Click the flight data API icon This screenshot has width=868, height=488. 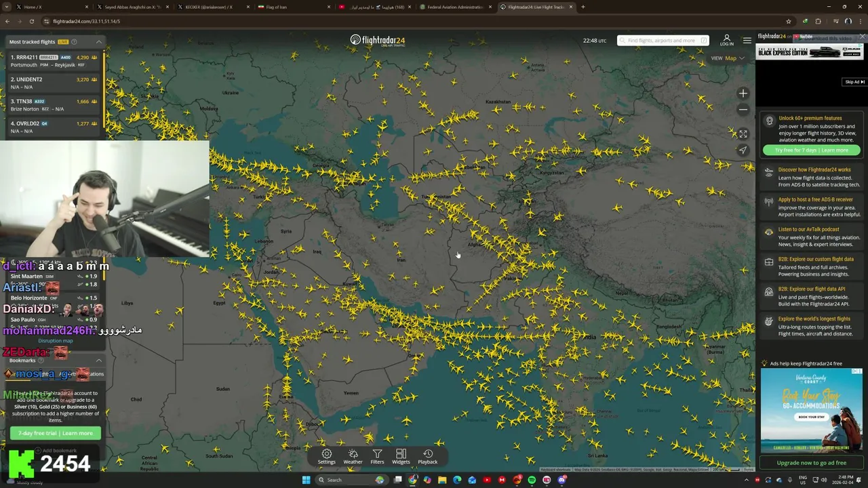(x=769, y=291)
